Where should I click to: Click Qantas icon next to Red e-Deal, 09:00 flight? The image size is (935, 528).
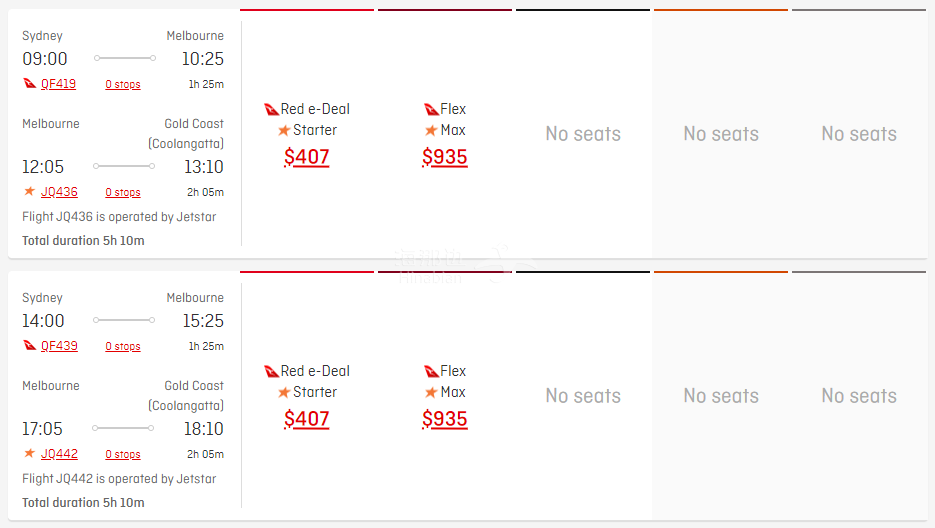pos(271,109)
